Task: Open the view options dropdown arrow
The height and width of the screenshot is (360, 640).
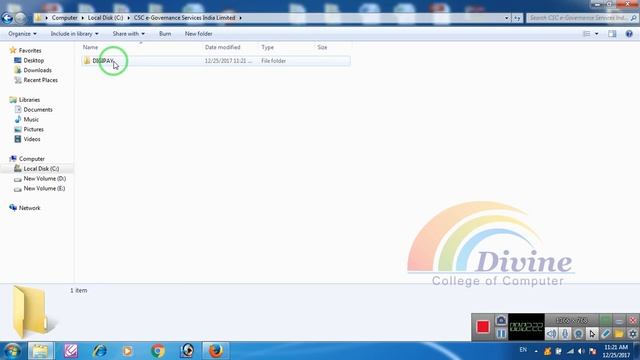Action: point(597,34)
